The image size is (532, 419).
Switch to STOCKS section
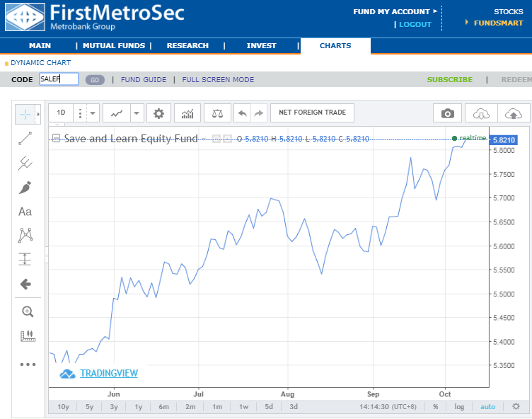508,11
